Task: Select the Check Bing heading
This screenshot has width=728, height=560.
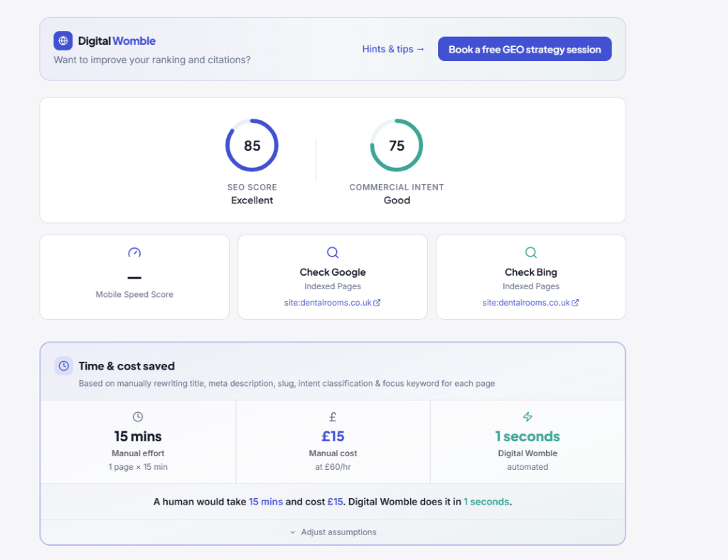Action: click(530, 272)
